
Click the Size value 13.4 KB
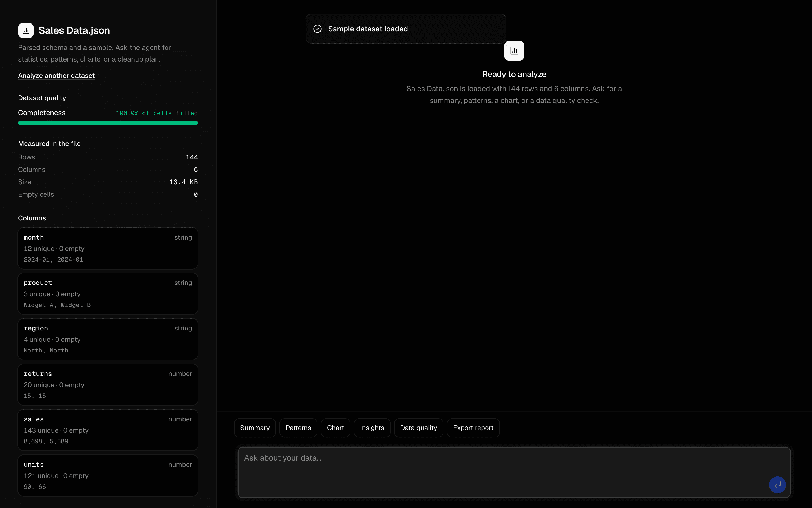[x=184, y=182]
